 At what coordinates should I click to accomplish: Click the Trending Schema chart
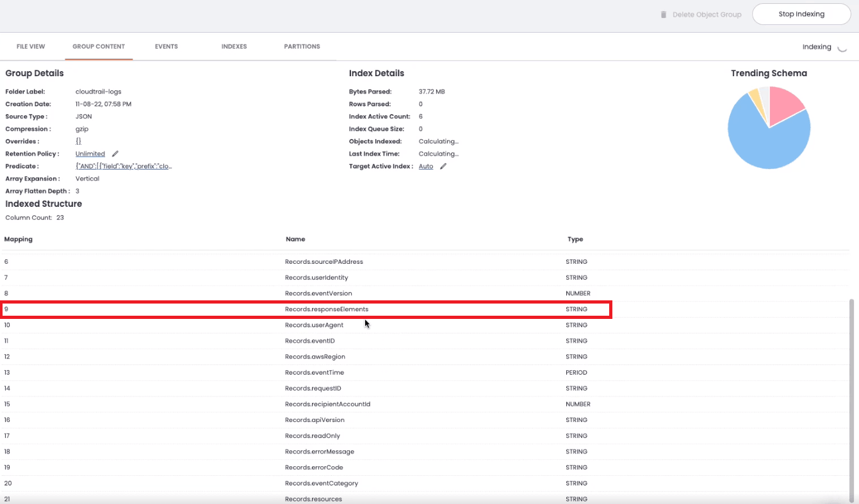769,128
